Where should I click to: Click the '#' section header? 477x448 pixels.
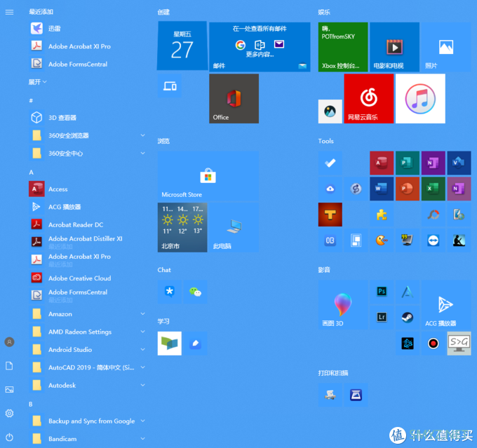point(31,100)
